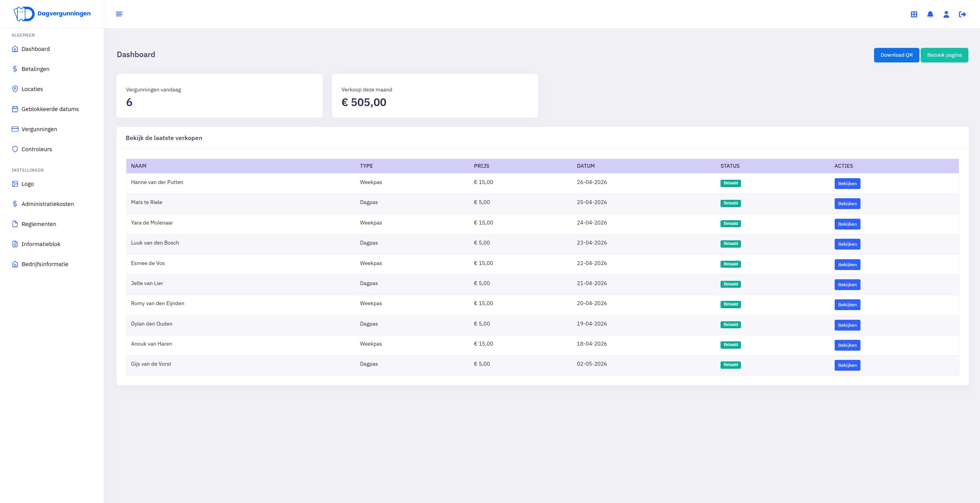Click Bekijken for Gijs van de Vorst

pyautogui.click(x=847, y=365)
